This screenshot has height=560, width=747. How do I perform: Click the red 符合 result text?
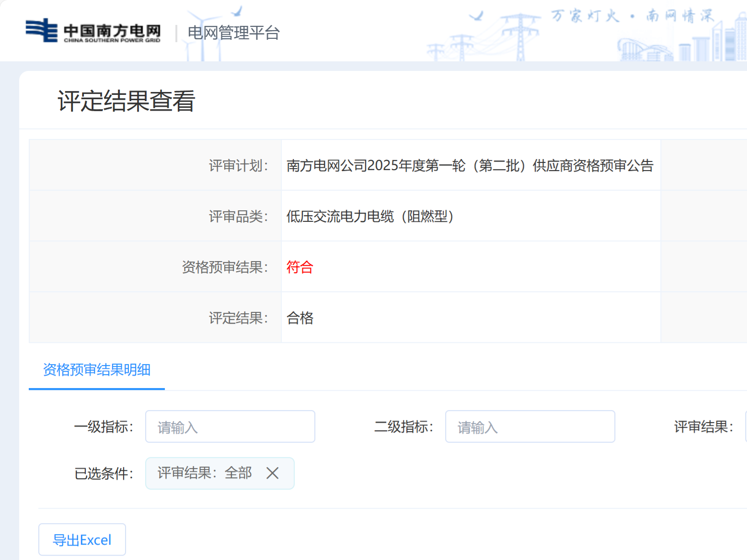[299, 267]
